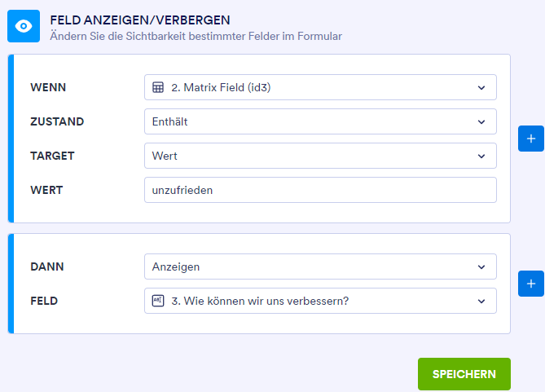Image resolution: width=545 pixels, height=392 pixels.
Task: Click the FELD ANZEIGEN/VERBERGEN heading
Action: tap(139, 19)
